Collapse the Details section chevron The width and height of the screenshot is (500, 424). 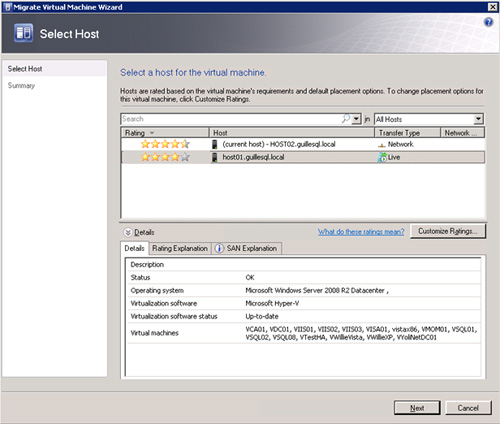[x=128, y=232]
